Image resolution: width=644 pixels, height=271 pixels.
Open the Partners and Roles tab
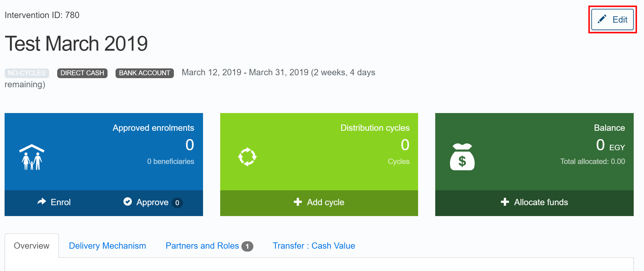tap(202, 246)
